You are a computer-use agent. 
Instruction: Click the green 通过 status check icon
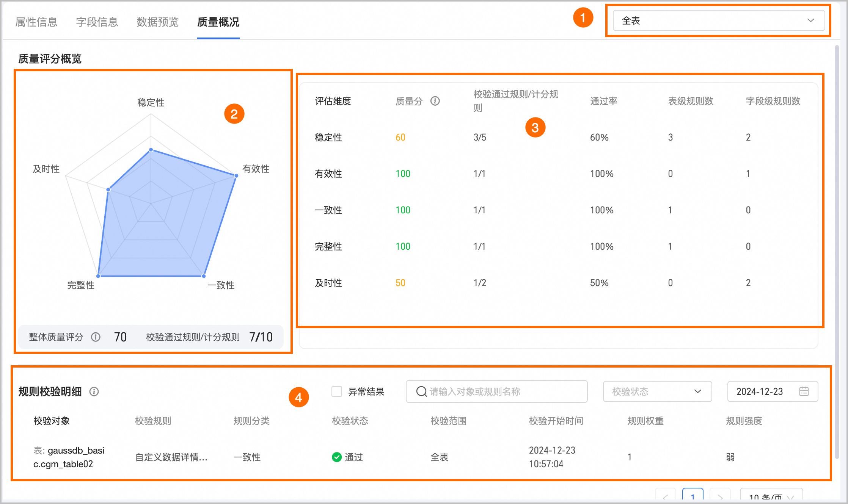tap(336, 457)
